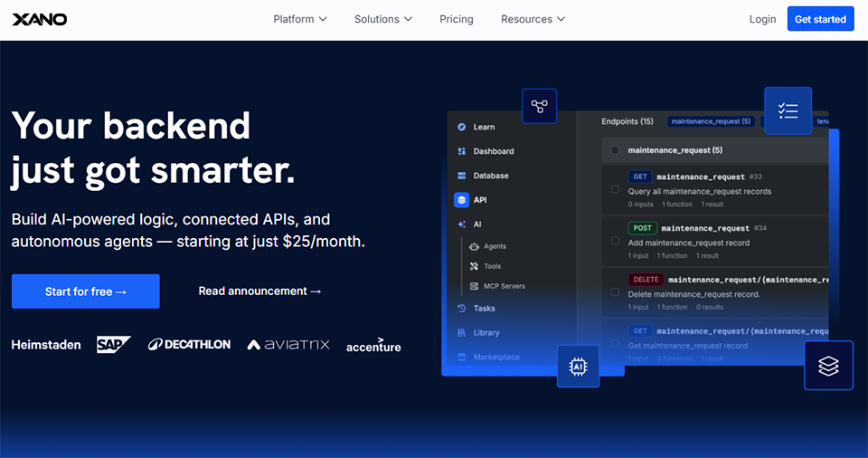Check the POST maintenance_request #34 checkbox
868x458 pixels.
[x=615, y=241]
